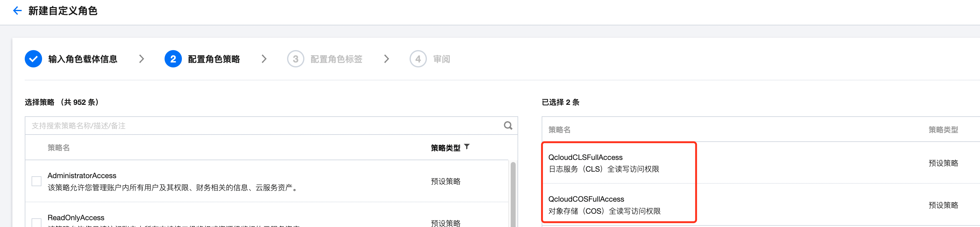Click the QcloudCOSFullAccess selected policy
The image size is (980, 227).
(x=586, y=199)
